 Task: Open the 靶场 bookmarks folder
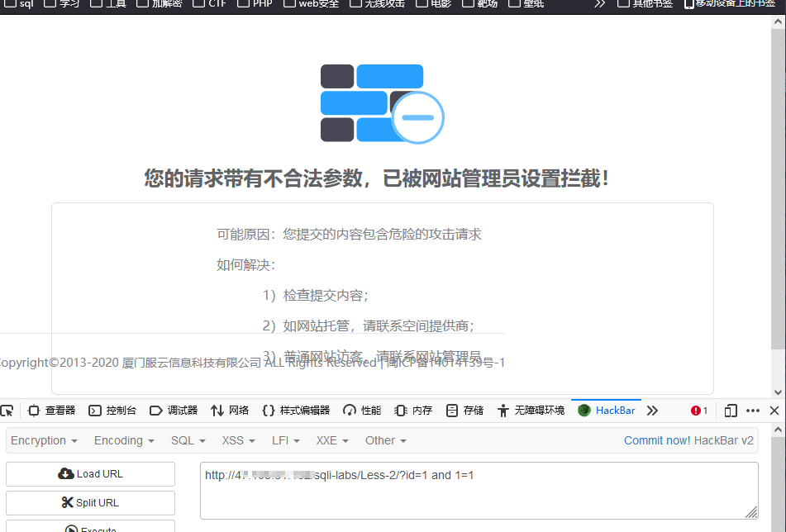point(479,3)
